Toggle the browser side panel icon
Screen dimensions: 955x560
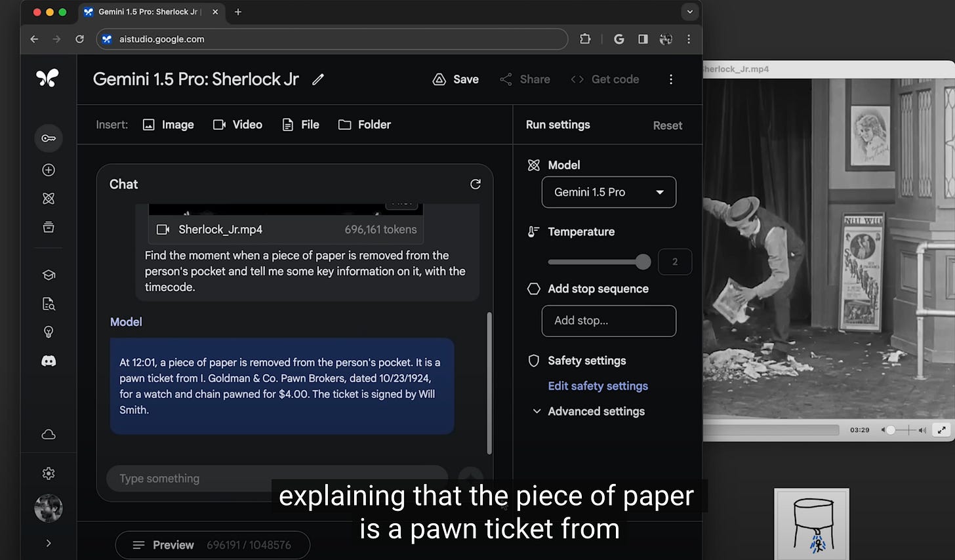(x=643, y=39)
